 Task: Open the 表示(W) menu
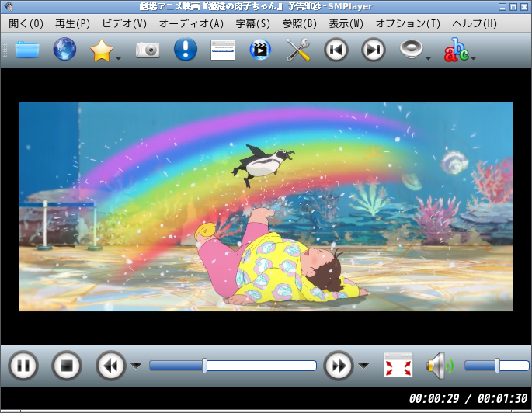346,23
